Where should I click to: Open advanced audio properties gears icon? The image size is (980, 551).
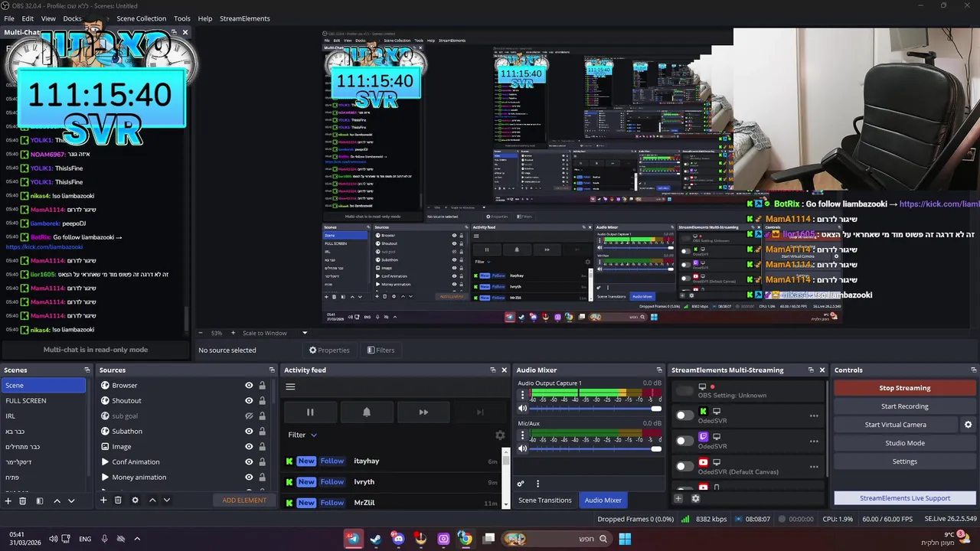point(521,484)
